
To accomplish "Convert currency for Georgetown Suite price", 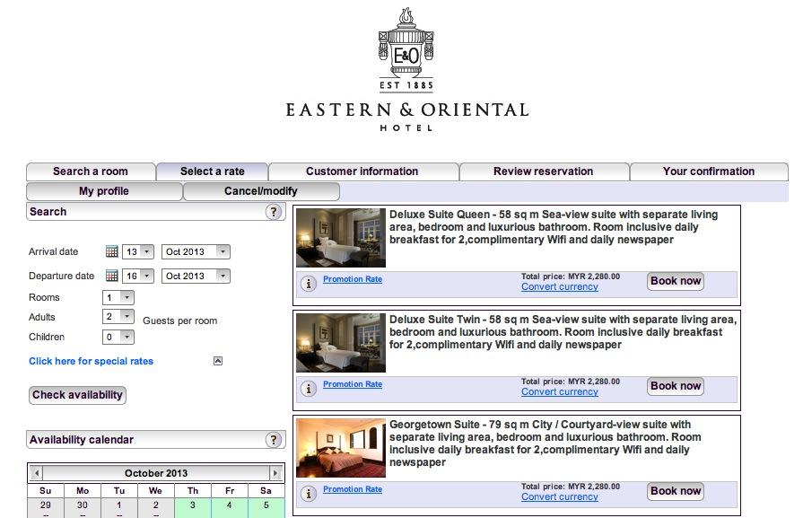I will coord(560,496).
